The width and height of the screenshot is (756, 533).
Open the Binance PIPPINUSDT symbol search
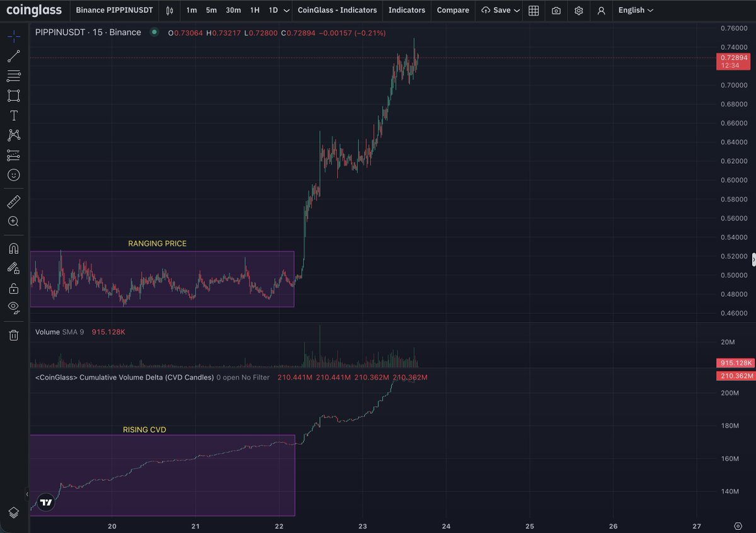pyautogui.click(x=115, y=10)
